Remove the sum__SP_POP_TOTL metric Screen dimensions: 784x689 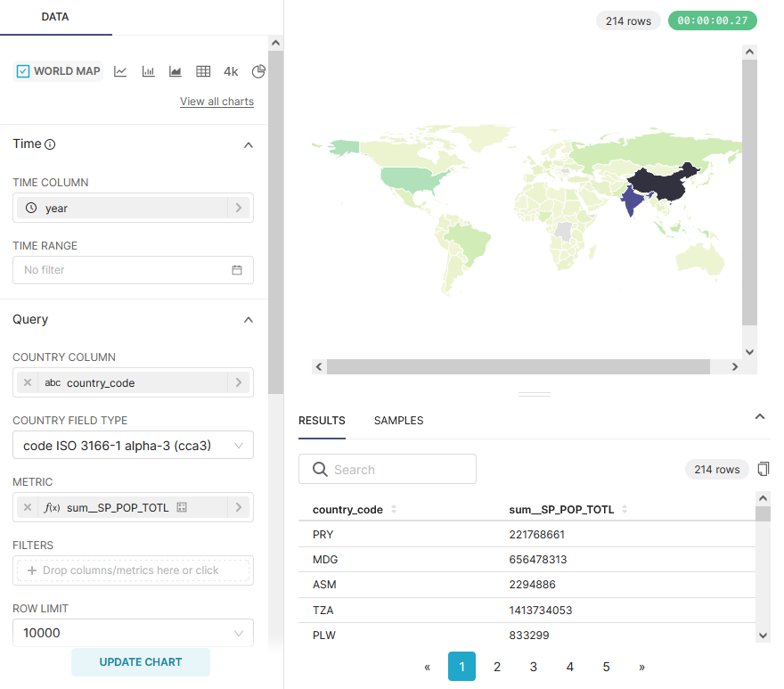28,507
